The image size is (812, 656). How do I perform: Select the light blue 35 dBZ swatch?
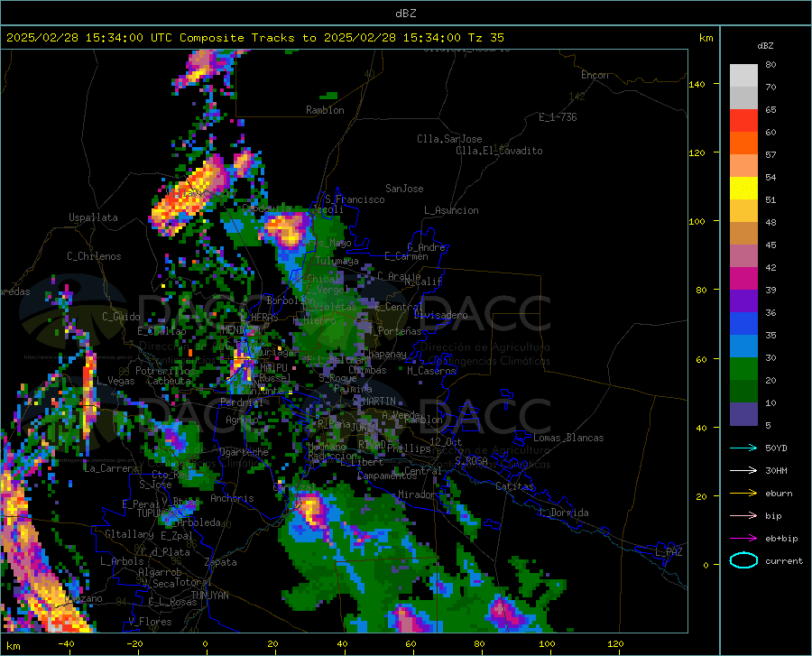click(743, 346)
